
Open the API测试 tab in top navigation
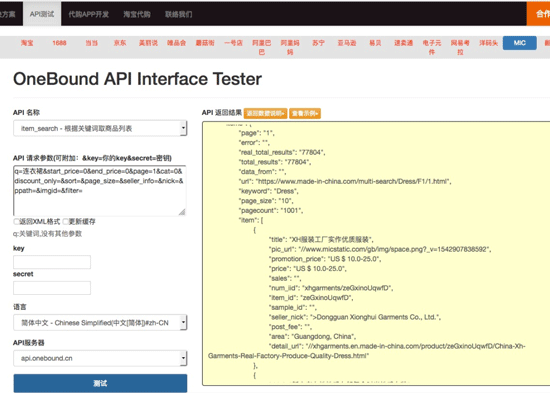[42, 14]
